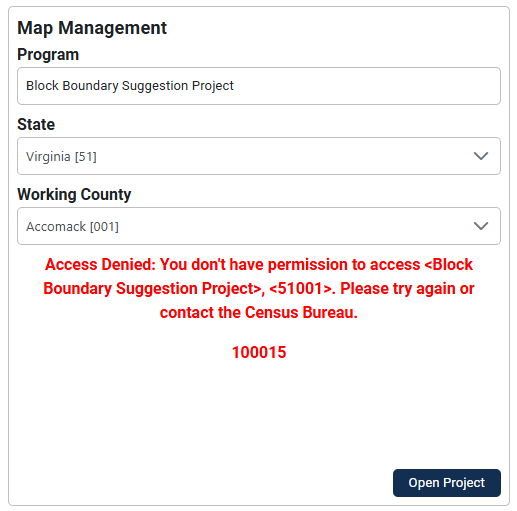The image size is (517, 511).
Task: Click the State field label
Action: tap(36, 124)
